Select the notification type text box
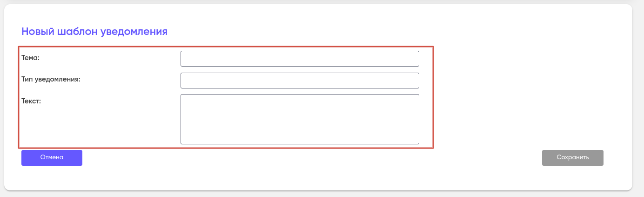Image resolution: width=644 pixels, height=197 pixels. coord(300,80)
